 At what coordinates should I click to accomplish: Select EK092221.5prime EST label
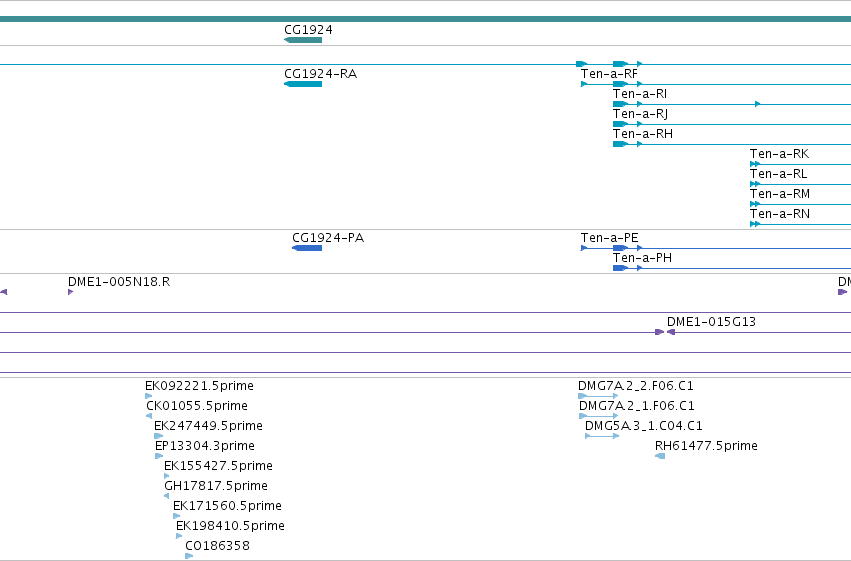[x=199, y=385]
